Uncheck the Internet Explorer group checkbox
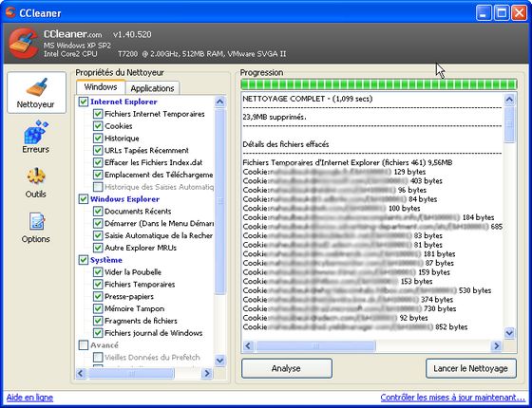Viewport: 532px width, 408px height. pyautogui.click(x=84, y=102)
